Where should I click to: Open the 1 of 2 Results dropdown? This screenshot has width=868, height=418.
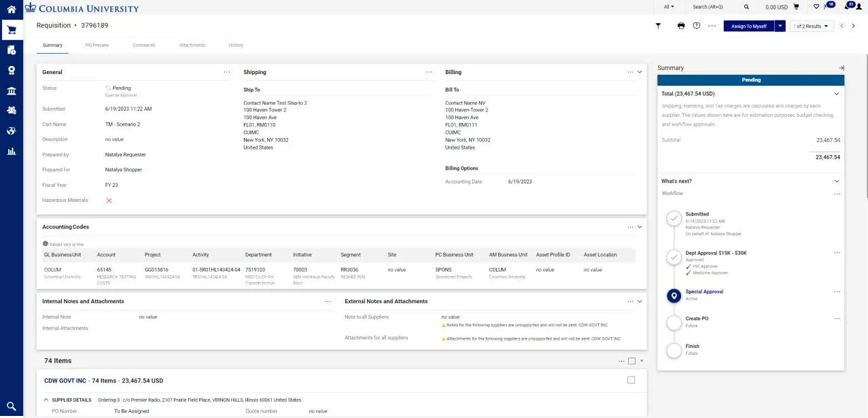point(812,26)
